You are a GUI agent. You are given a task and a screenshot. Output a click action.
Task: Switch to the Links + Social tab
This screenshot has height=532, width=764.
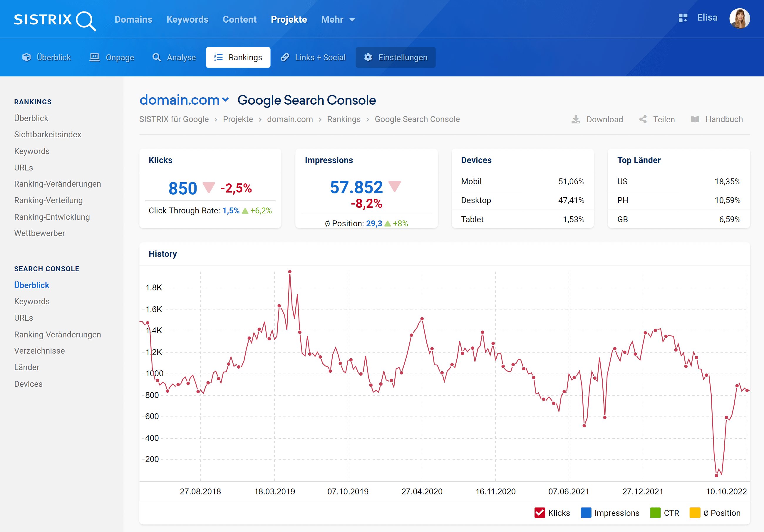(x=313, y=57)
